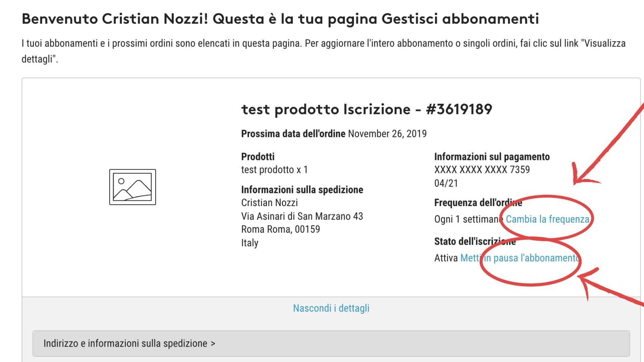Click the "test prodotto x 1" product line

pyautogui.click(x=274, y=170)
